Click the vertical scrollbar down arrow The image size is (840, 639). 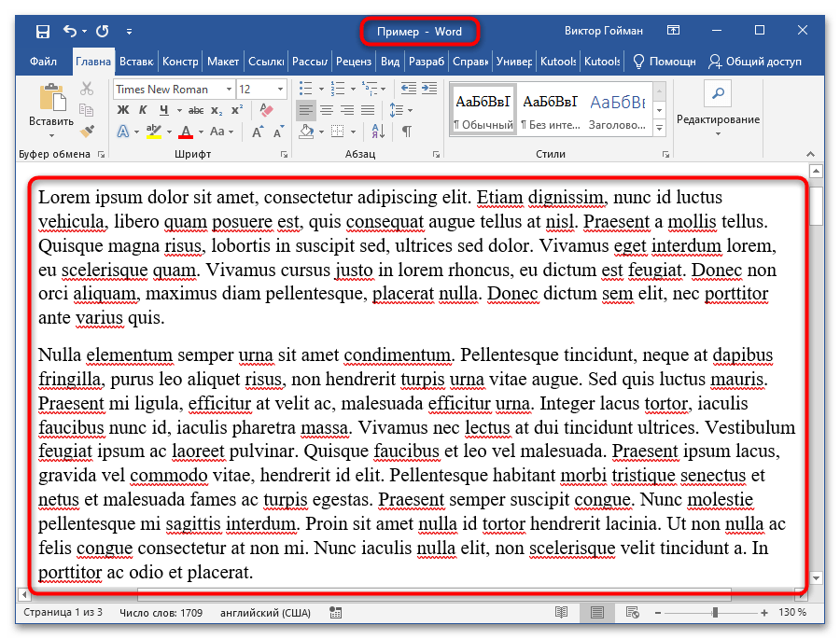(x=817, y=578)
